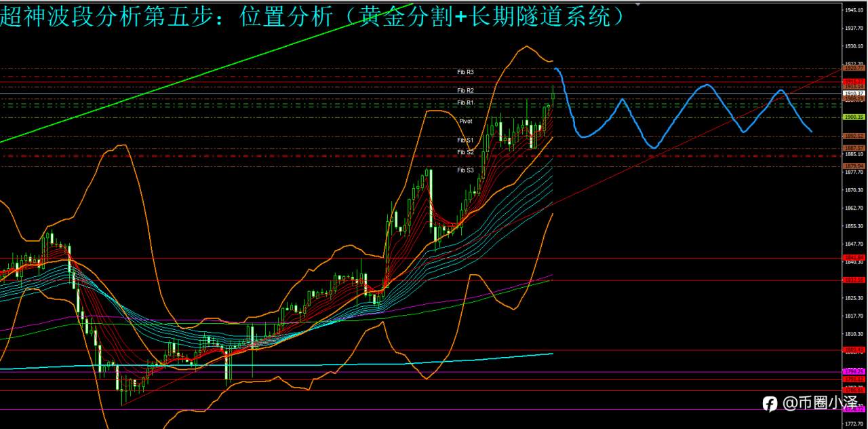The width and height of the screenshot is (868, 429).
Task: Click the green 1900.35 price tag
Action: [x=854, y=117]
